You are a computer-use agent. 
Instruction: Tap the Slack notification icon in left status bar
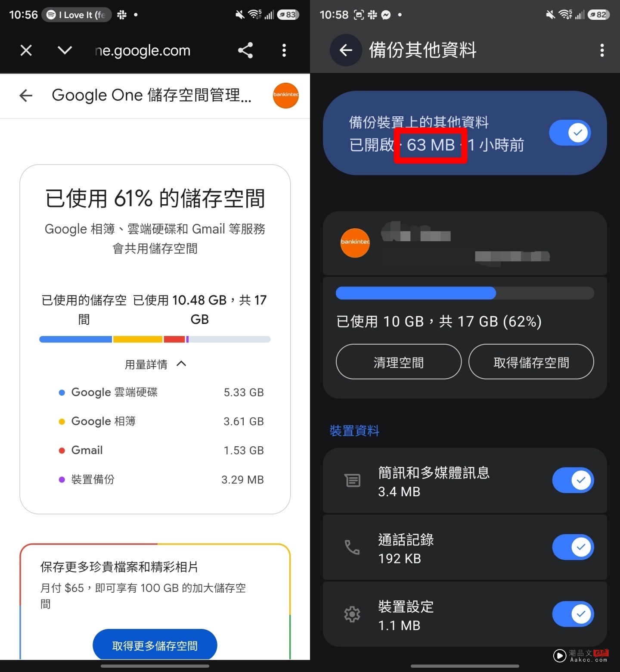[122, 15]
